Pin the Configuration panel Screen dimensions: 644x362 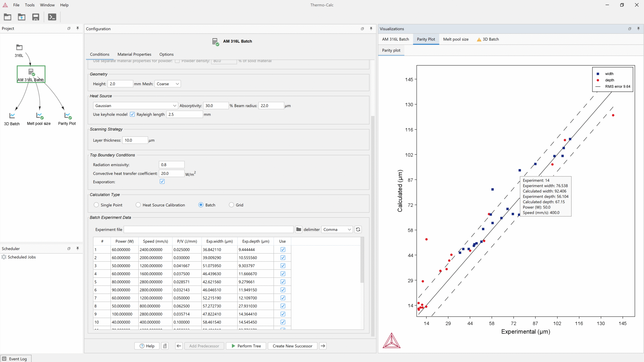(371, 28)
